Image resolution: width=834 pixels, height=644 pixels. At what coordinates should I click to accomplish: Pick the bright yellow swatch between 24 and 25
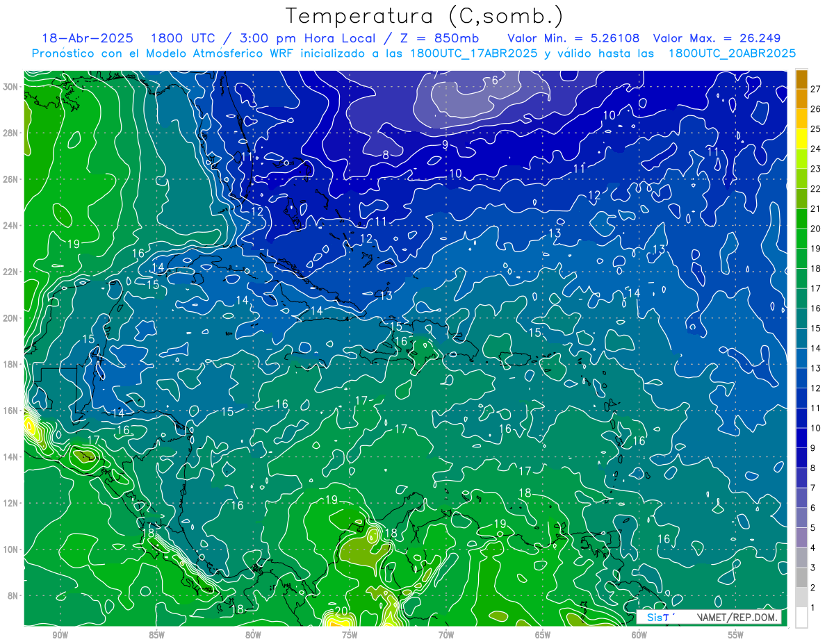point(801,139)
